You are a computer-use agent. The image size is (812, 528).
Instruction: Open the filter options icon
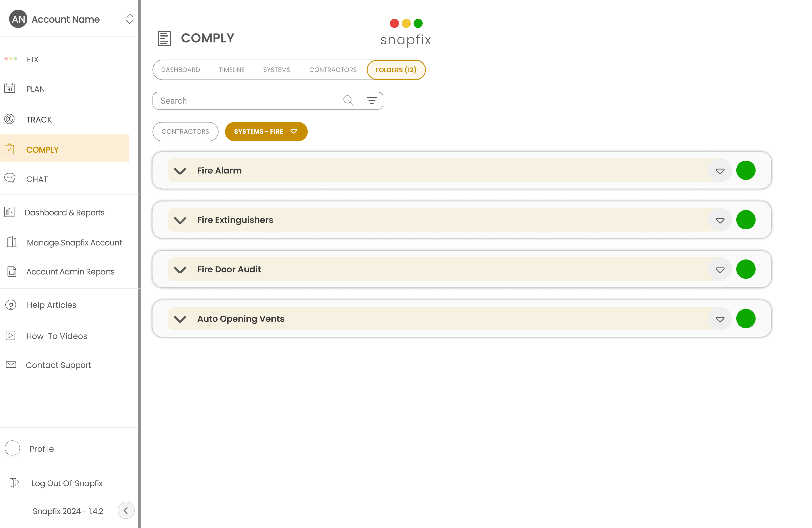372,101
